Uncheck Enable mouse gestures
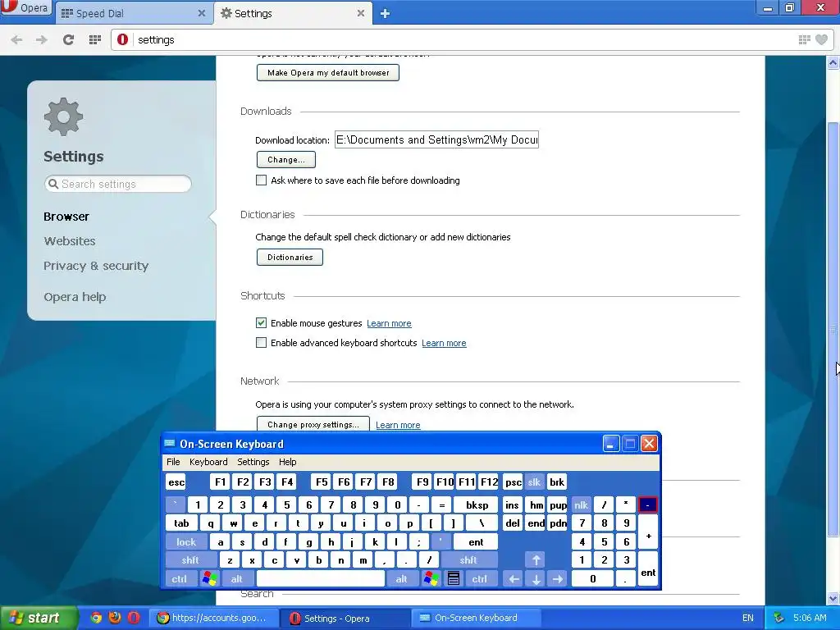 [261, 323]
